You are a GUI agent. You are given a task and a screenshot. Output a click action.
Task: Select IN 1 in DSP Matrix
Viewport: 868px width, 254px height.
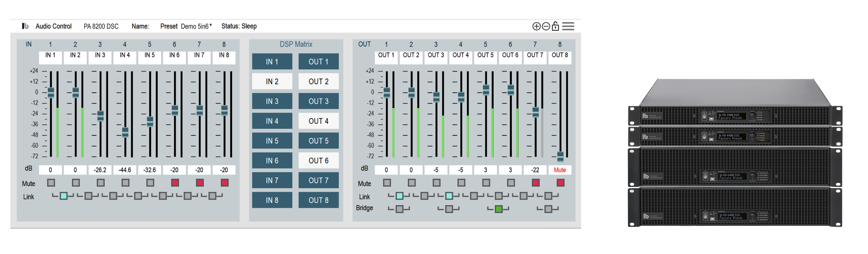pos(272,62)
